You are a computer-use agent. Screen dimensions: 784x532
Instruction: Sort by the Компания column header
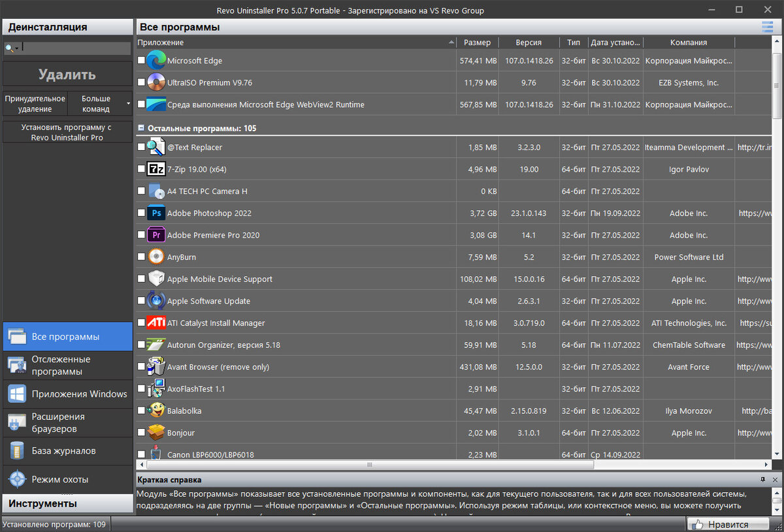[689, 42]
